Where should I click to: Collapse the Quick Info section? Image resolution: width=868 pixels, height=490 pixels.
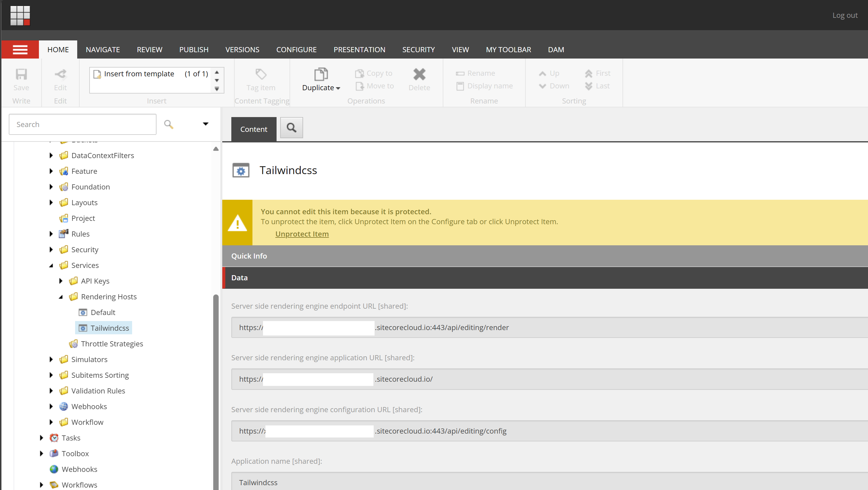(545, 256)
